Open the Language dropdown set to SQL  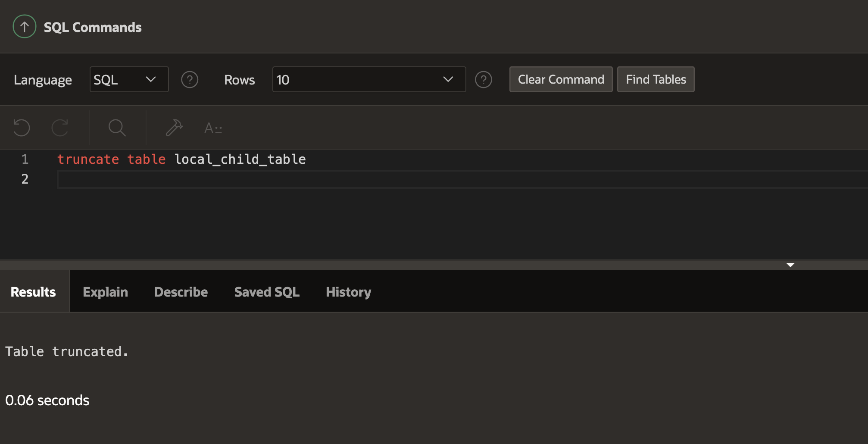coord(129,79)
